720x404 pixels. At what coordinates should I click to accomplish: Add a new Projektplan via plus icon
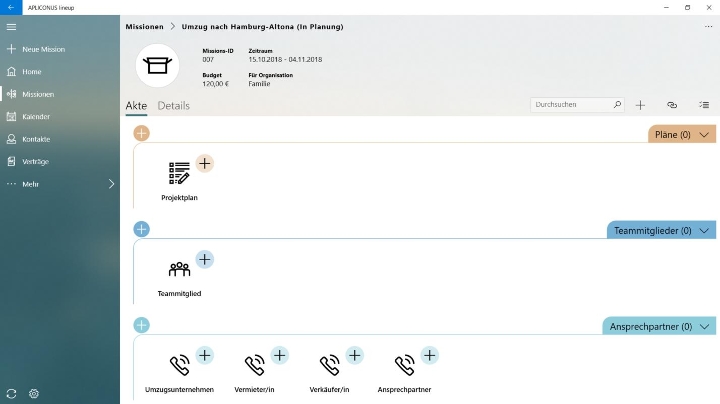205,163
